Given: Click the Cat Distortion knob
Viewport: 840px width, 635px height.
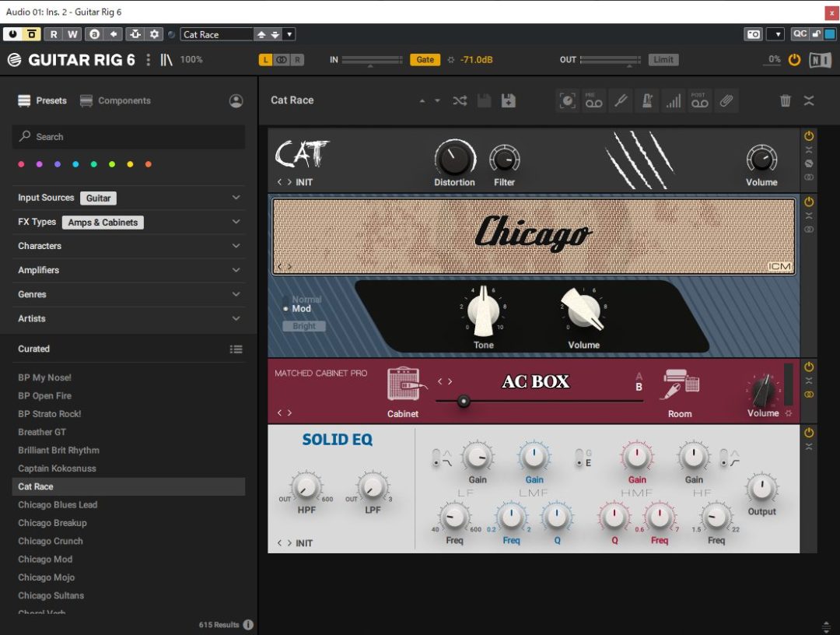Looking at the screenshot, I should click(455, 160).
